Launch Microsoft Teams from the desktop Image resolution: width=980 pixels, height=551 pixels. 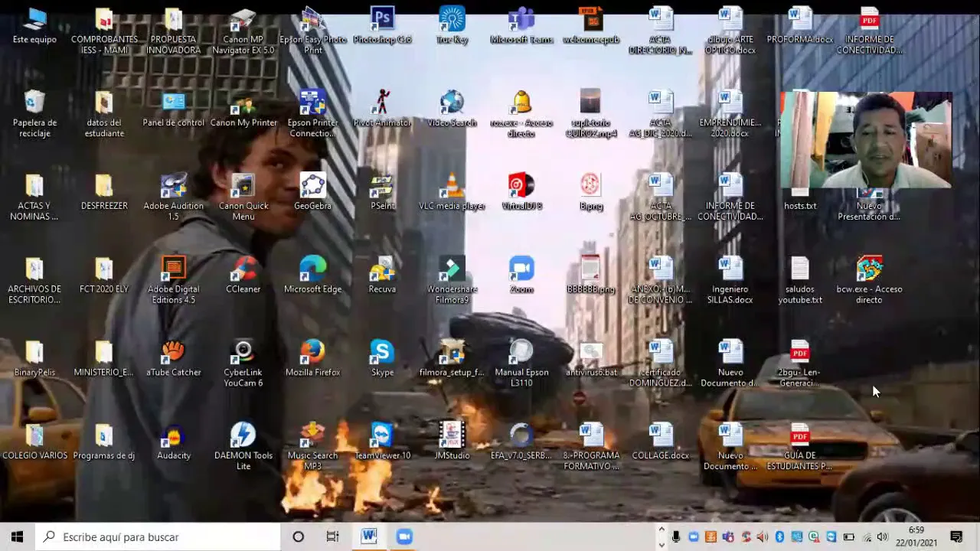[521, 25]
